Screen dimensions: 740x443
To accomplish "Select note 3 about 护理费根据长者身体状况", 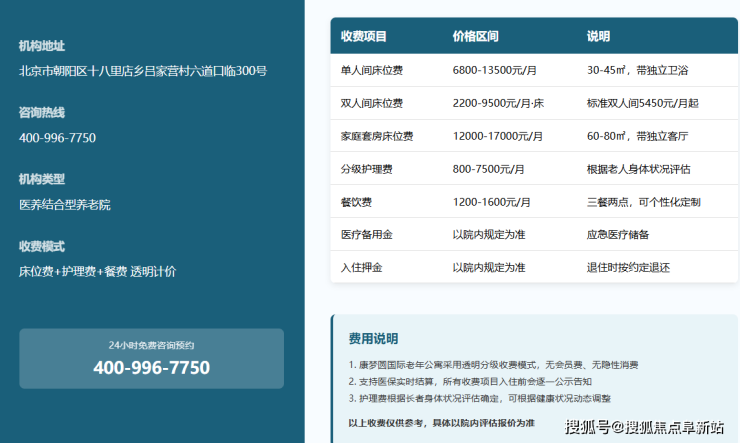I will pos(479,399).
